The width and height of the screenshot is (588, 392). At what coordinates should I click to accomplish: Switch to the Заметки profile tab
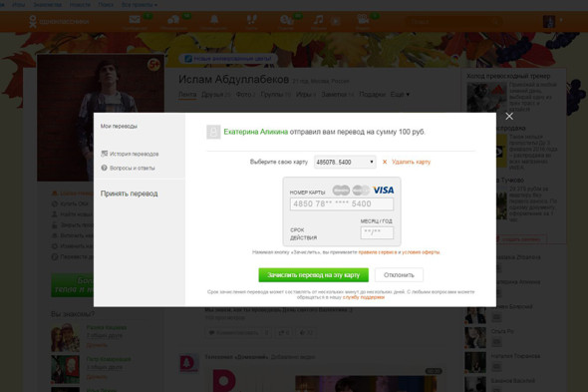point(338,94)
